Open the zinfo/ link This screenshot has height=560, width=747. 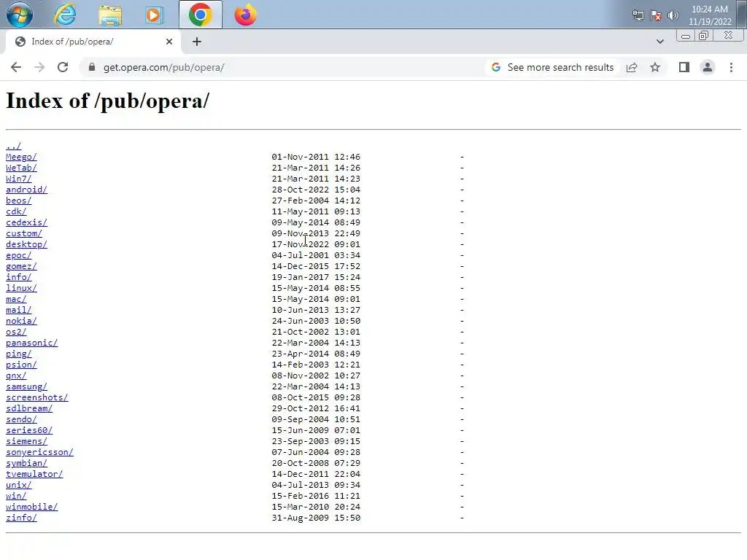pos(21,518)
